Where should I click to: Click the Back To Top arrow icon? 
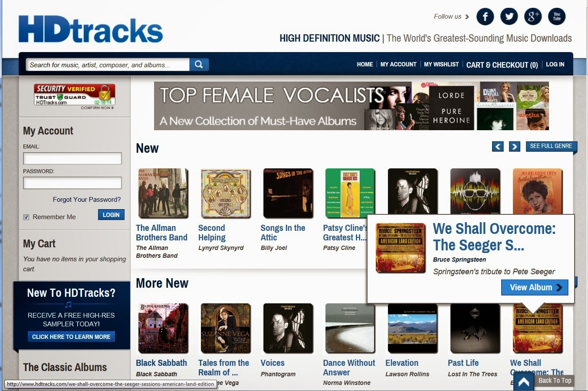(x=524, y=382)
